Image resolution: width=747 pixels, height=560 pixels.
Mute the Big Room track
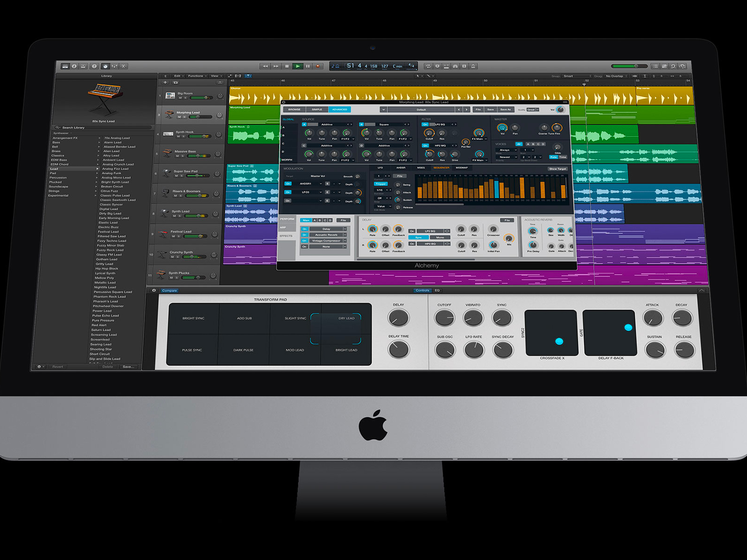tap(180, 98)
